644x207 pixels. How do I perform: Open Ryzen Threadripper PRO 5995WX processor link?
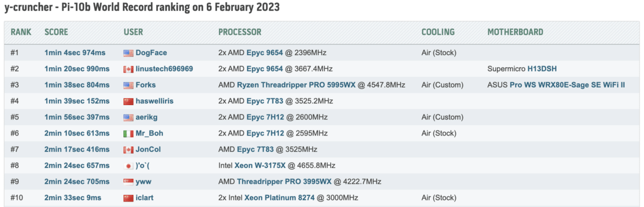(296, 85)
